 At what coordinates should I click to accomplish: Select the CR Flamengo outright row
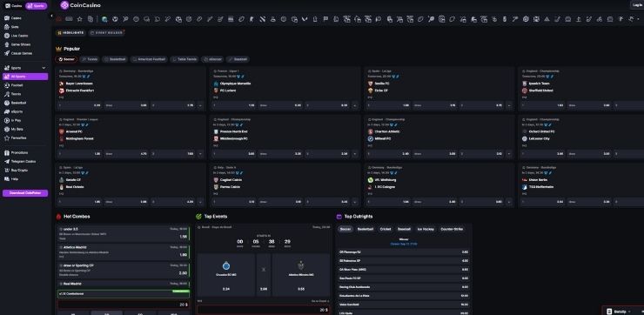404,252
